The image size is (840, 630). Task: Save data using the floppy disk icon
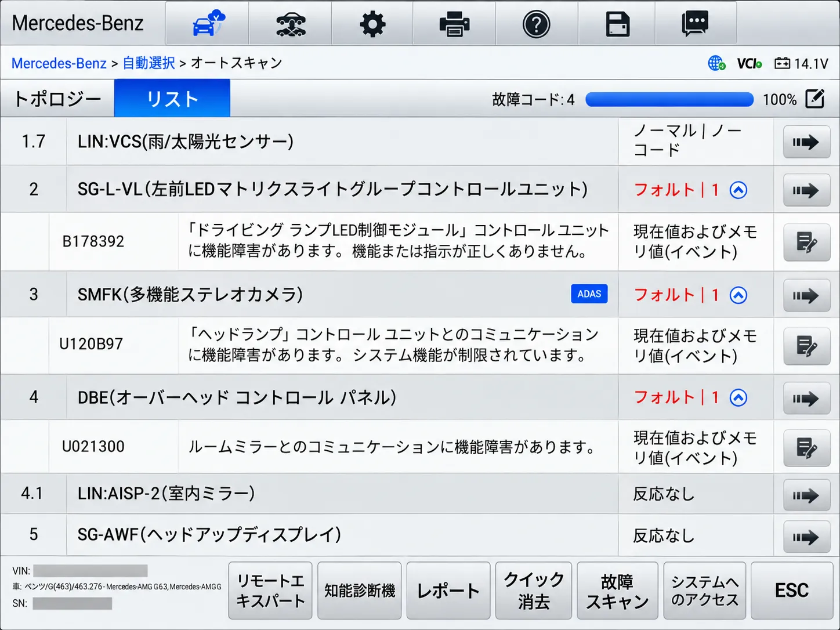click(617, 23)
